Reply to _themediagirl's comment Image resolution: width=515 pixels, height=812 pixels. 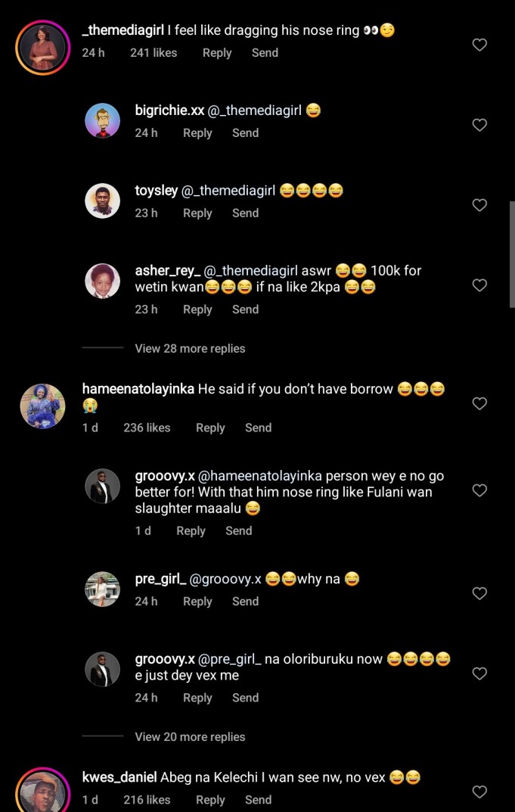point(217,53)
